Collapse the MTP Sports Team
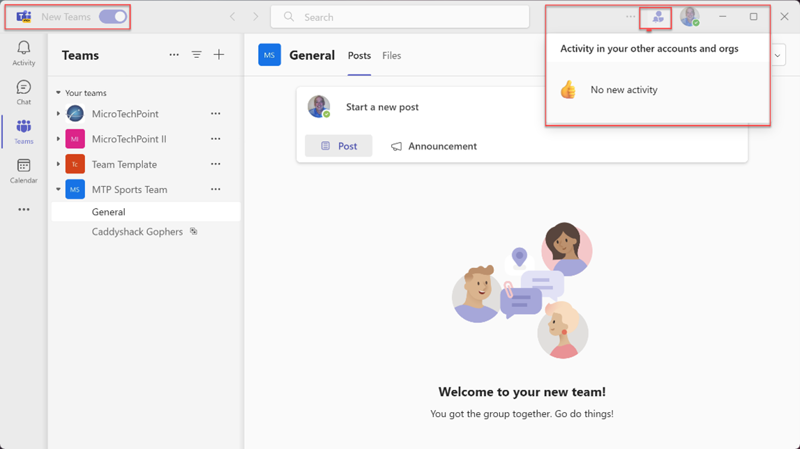The image size is (800, 449). pyautogui.click(x=58, y=189)
